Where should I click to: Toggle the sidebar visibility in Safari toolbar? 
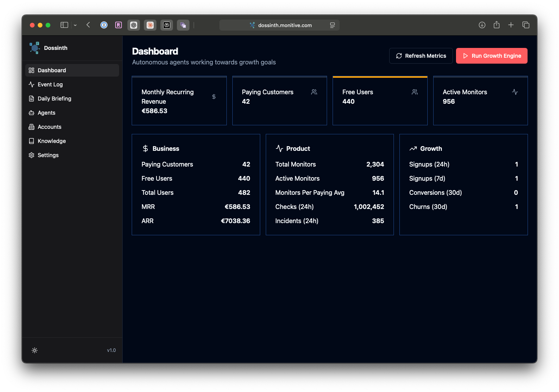(x=64, y=25)
